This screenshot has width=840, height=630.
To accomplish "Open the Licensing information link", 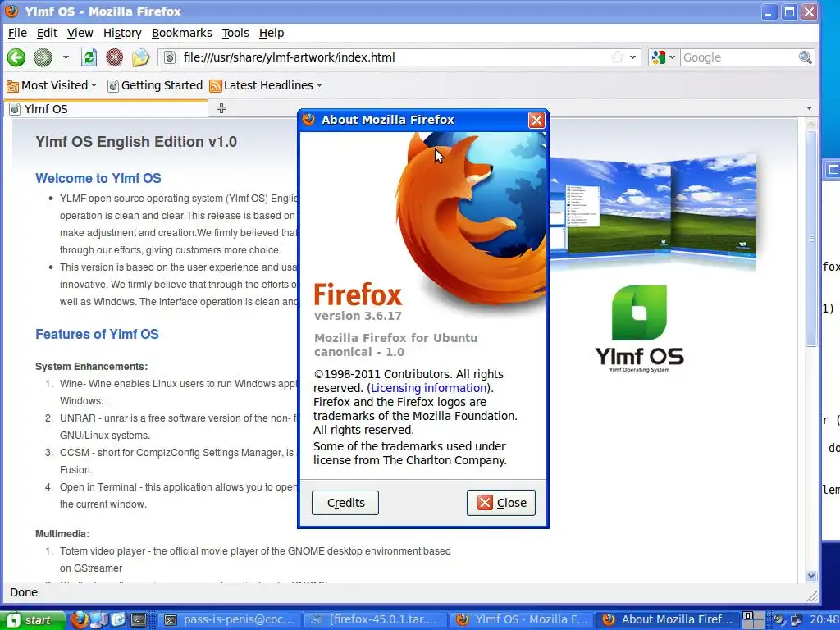I will [x=428, y=388].
